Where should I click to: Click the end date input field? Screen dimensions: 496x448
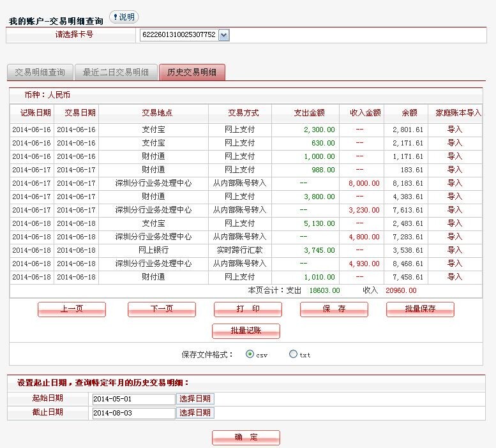(x=133, y=413)
